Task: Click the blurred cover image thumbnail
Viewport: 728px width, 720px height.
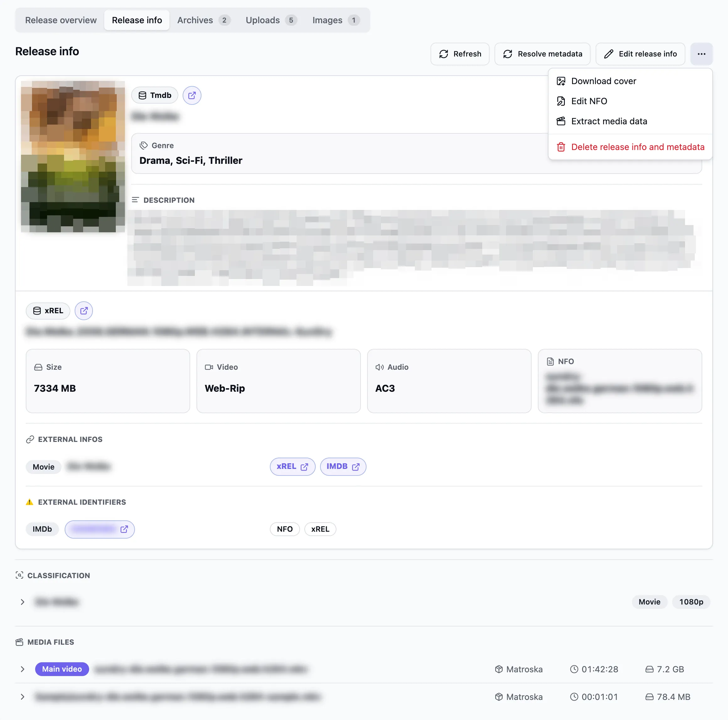Action: [x=73, y=156]
